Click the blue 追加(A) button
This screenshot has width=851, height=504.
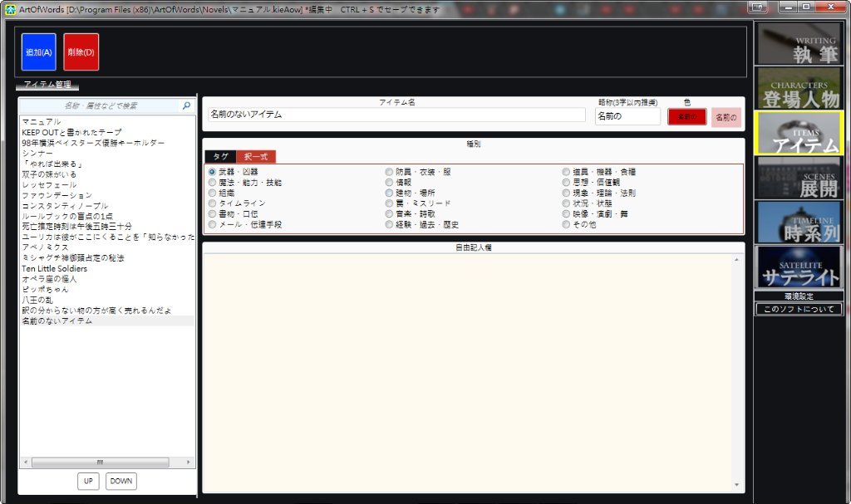tap(38, 52)
